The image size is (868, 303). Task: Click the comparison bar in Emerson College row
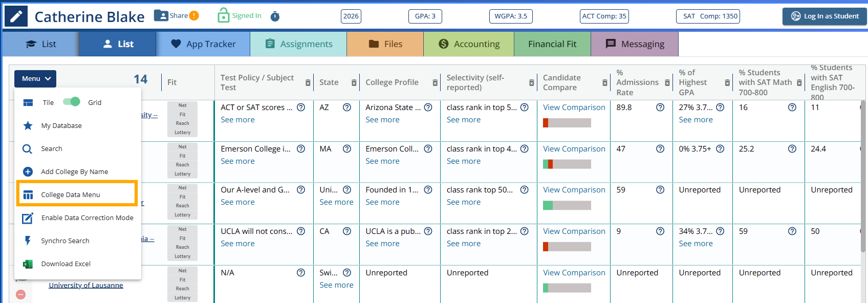point(567,164)
